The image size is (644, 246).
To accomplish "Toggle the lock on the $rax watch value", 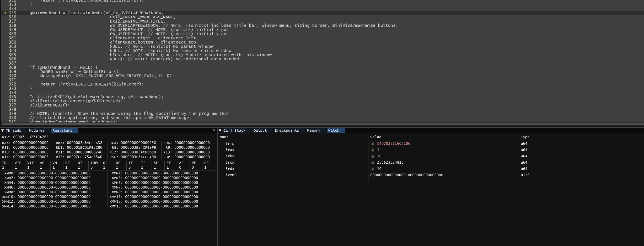I will click(373, 150).
